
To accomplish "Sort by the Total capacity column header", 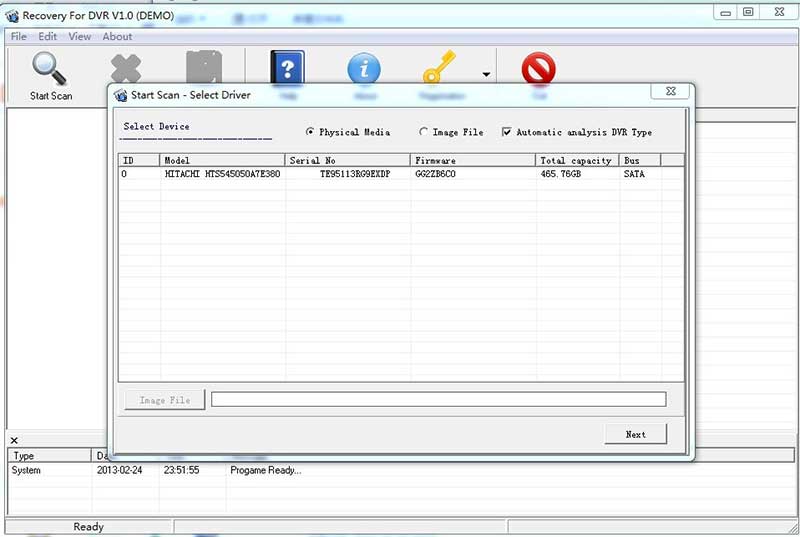I will coord(578,160).
